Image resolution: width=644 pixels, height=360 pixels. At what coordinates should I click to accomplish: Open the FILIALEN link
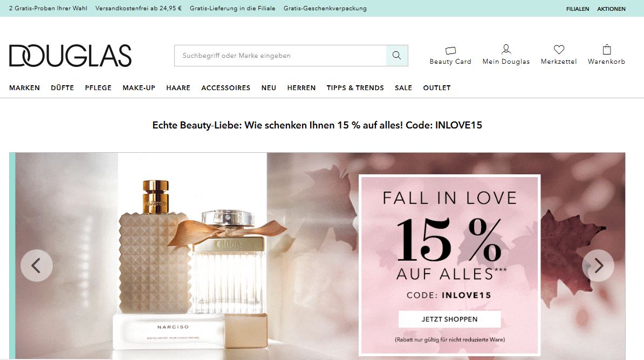[x=578, y=9]
